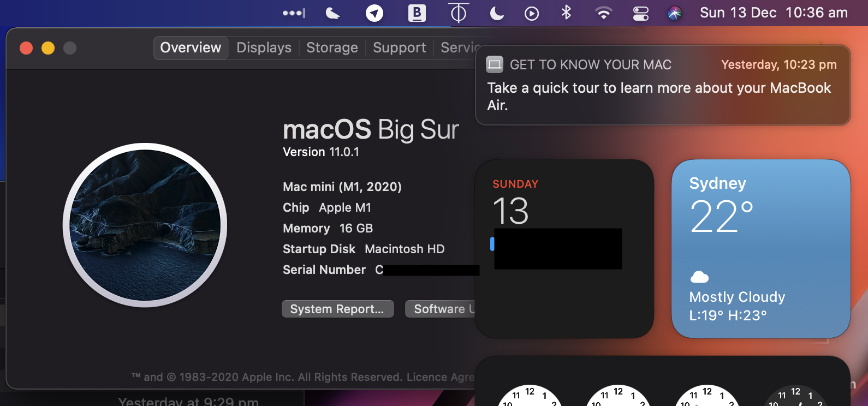Click the cloud icon in Sydney weather widget

pyautogui.click(x=699, y=277)
